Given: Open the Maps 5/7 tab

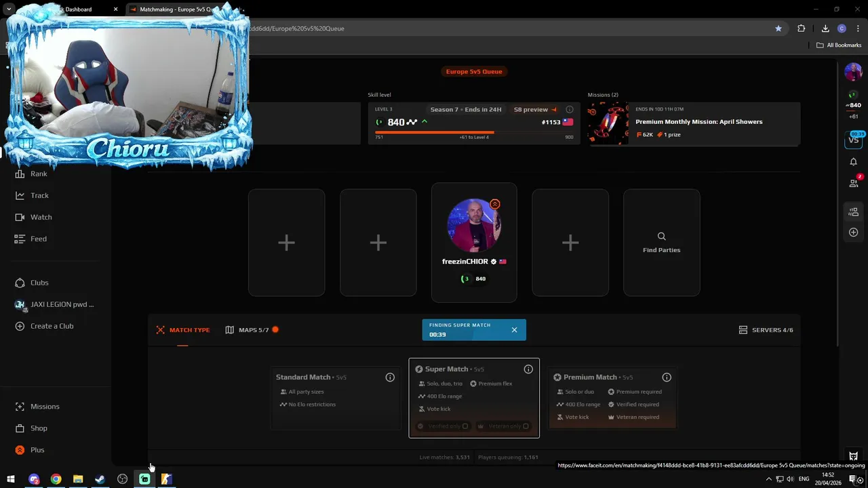Looking at the screenshot, I should pyautogui.click(x=252, y=330).
